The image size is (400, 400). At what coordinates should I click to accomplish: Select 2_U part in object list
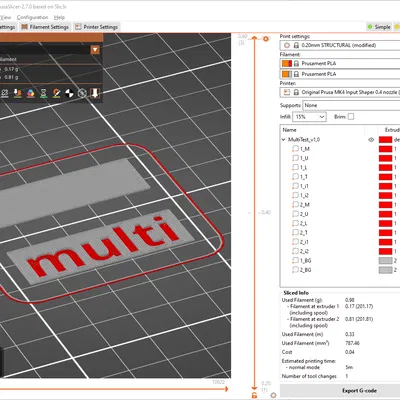304,214
